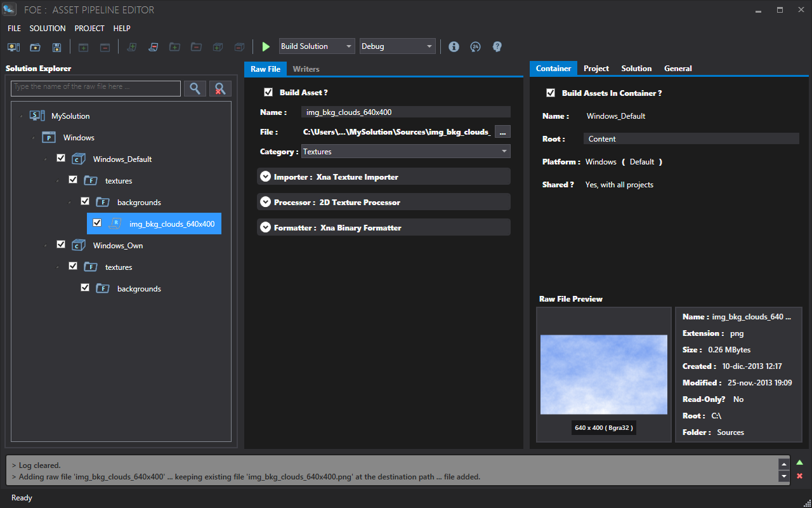Switch to the Writers tab
812x508 pixels.
pyautogui.click(x=306, y=69)
